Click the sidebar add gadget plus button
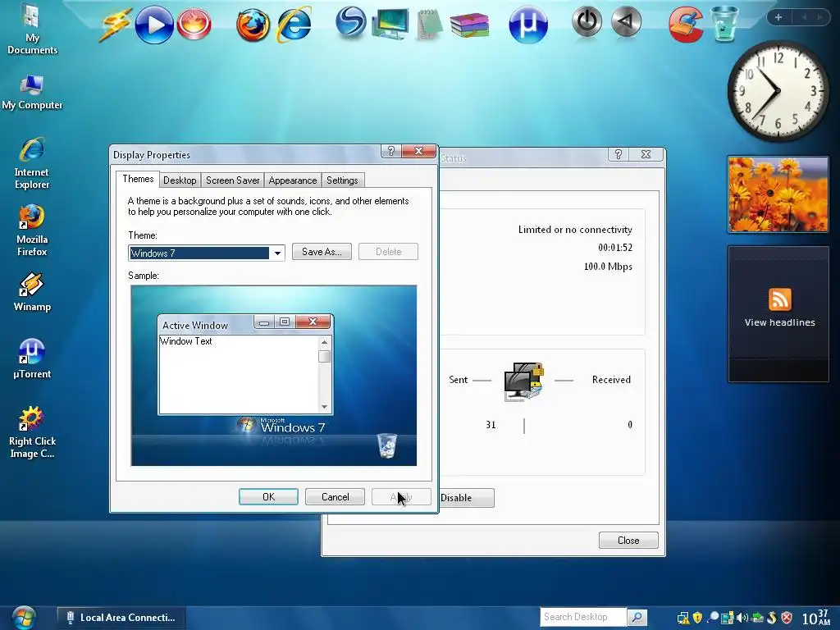Screen dimensions: 840x630 [778, 17]
